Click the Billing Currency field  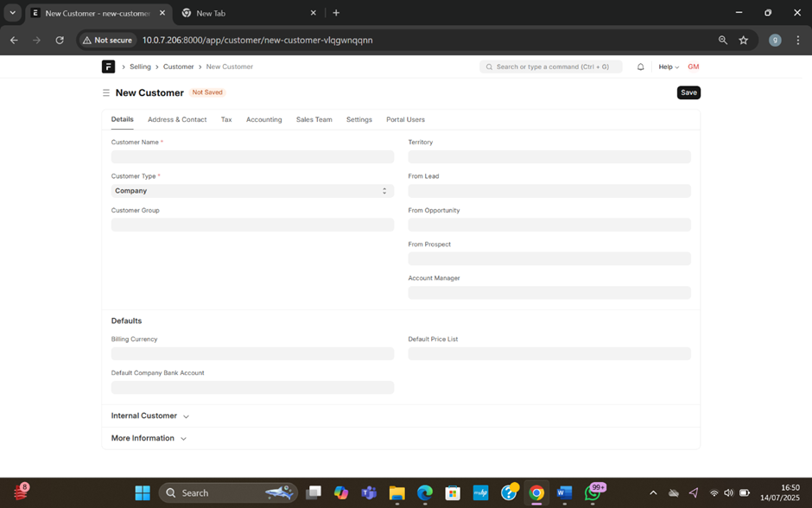point(253,353)
